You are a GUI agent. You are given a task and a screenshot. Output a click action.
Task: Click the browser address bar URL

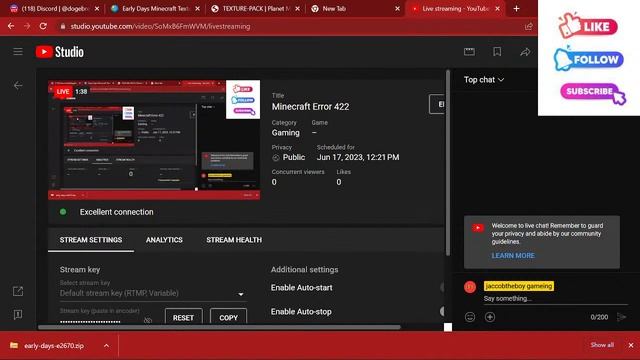click(160, 27)
